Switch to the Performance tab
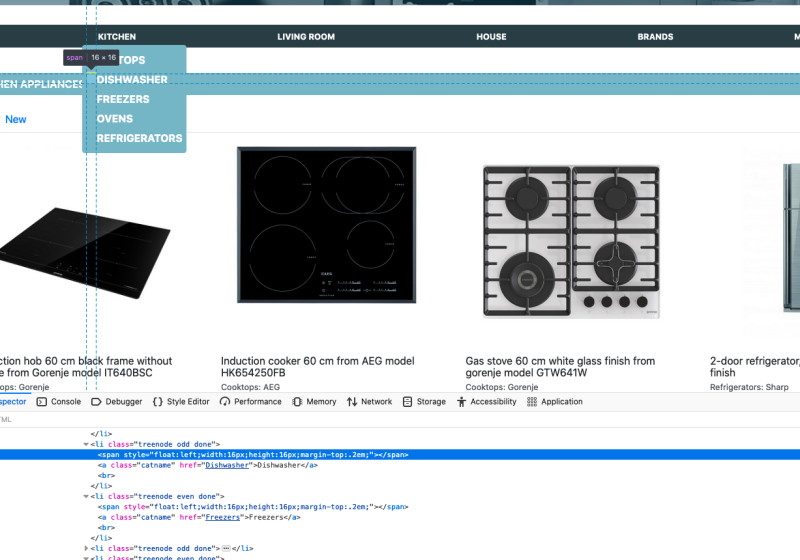Screen dimensions: 800x560 251,402
